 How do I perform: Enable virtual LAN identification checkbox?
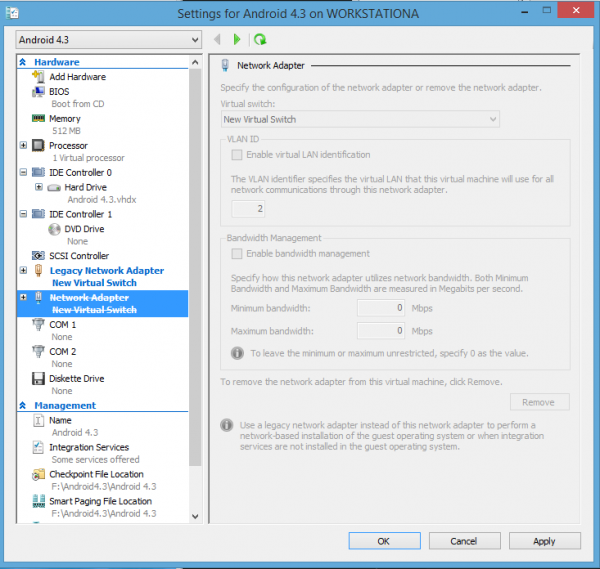(237, 155)
